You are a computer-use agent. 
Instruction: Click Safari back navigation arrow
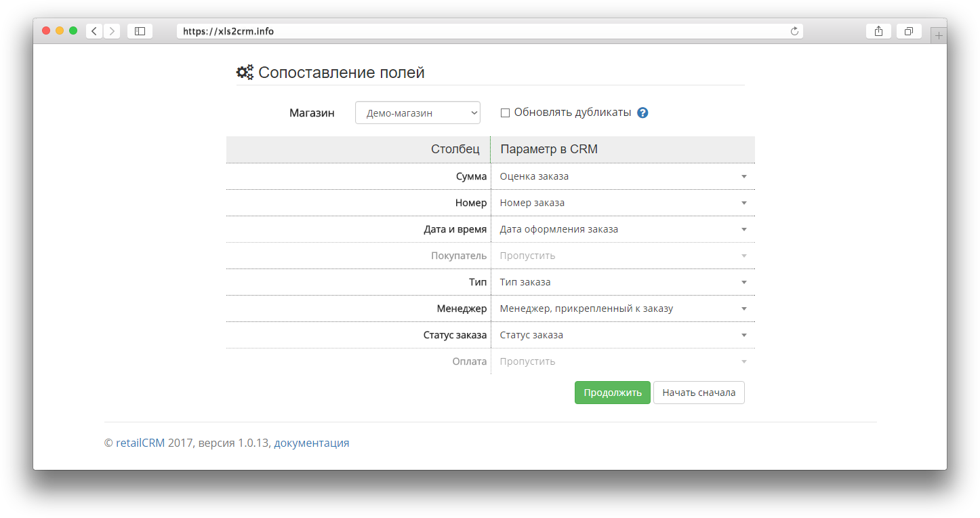click(x=94, y=31)
